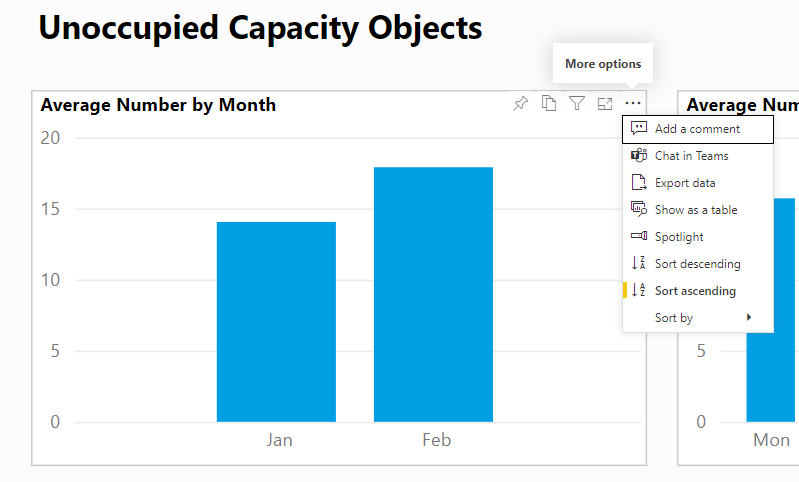Open the filter icon on the visual
799x482 pixels.
coord(577,104)
